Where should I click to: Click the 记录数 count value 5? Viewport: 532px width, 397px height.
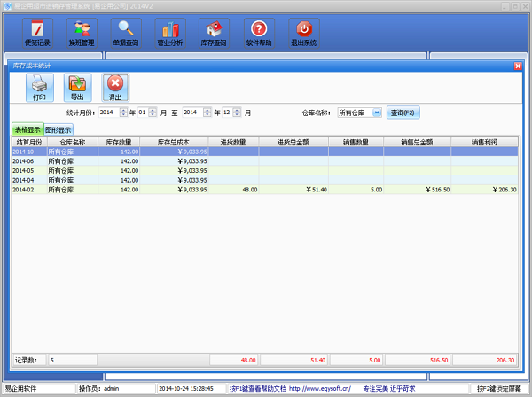pos(73,360)
